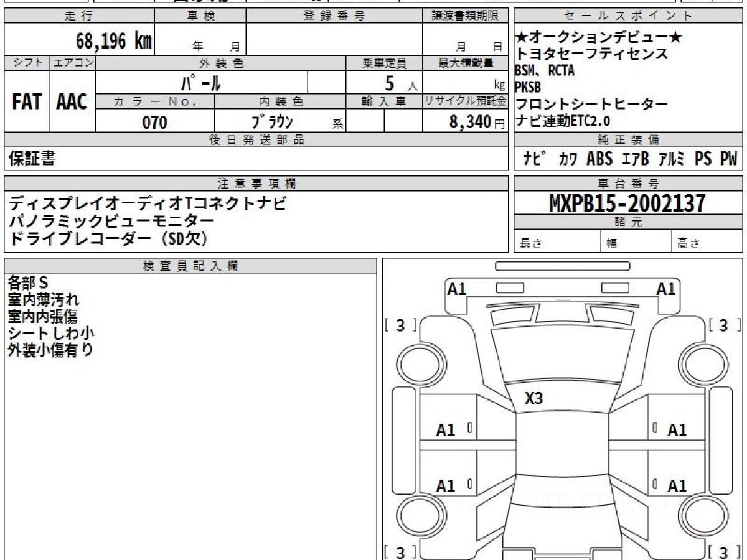
Task: Click the 外装色 header
Action: 221,63
